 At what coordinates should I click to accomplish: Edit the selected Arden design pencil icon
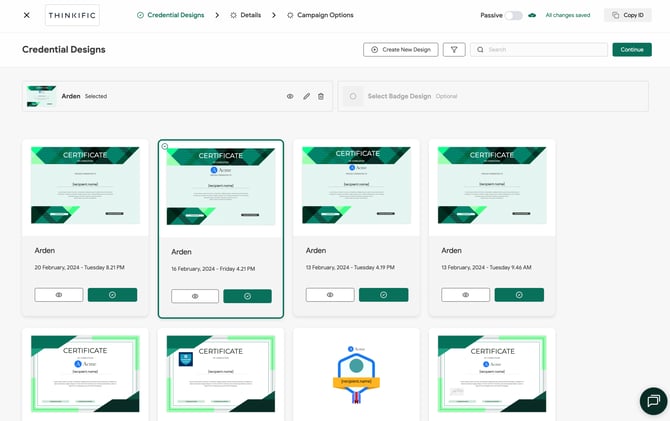tap(306, 97)
